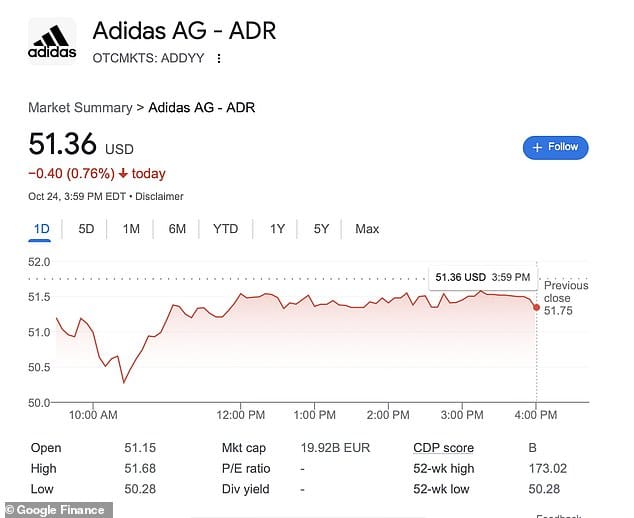Open the CDP score info link
The image size is (634, 518).
click(443, 448)
